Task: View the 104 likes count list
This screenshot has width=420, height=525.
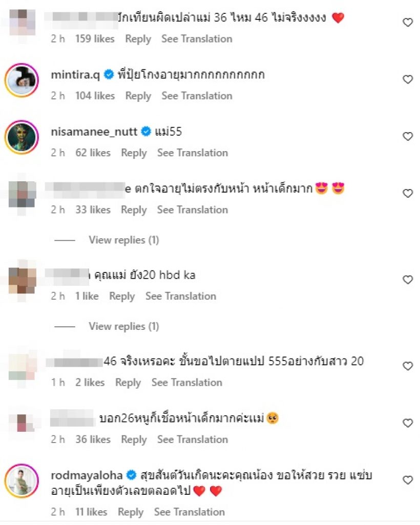Action: [x=95, y=96]
